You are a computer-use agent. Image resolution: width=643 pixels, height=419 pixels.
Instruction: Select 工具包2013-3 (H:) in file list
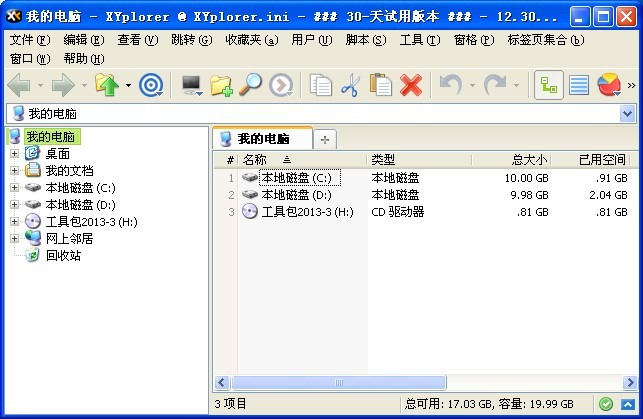point(308,212)
